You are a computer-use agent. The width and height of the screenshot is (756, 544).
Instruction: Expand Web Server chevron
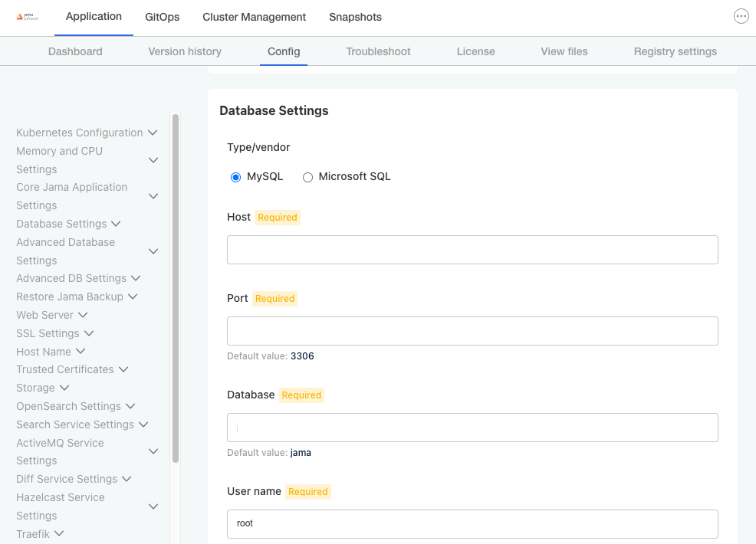pyautogui.click(x=83, y=315)
